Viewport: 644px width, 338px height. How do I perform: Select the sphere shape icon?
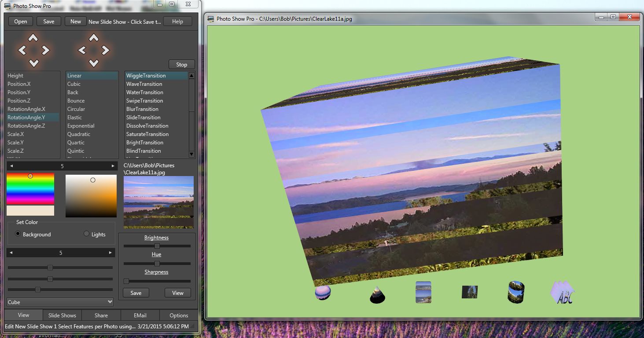pos(323,292)
